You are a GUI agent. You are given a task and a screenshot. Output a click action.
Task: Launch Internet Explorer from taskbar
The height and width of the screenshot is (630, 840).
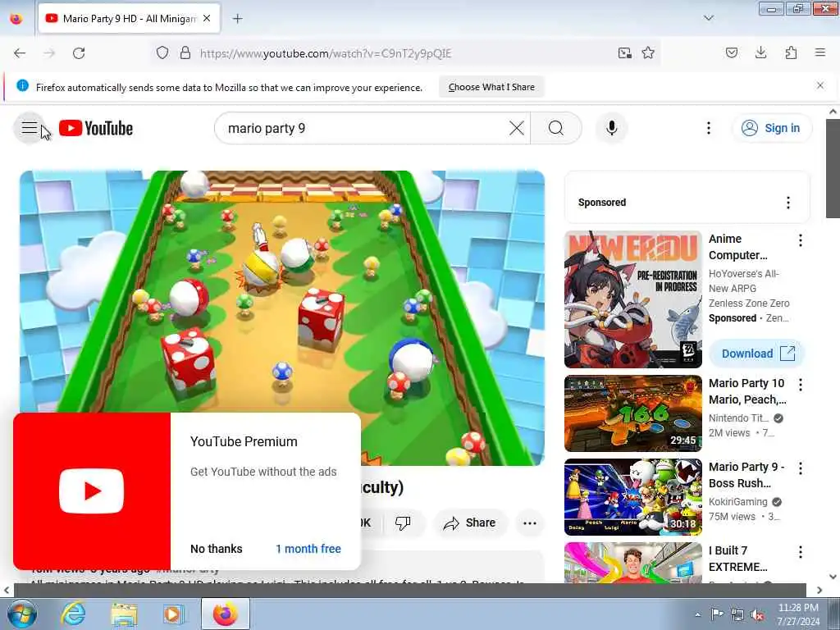[73, 614]
